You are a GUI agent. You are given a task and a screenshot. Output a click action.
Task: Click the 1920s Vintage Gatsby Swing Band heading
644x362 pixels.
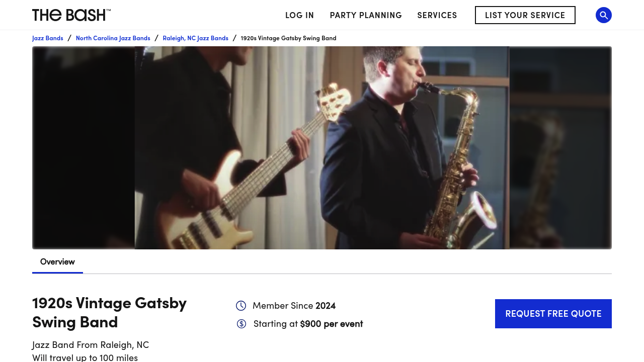109,312
